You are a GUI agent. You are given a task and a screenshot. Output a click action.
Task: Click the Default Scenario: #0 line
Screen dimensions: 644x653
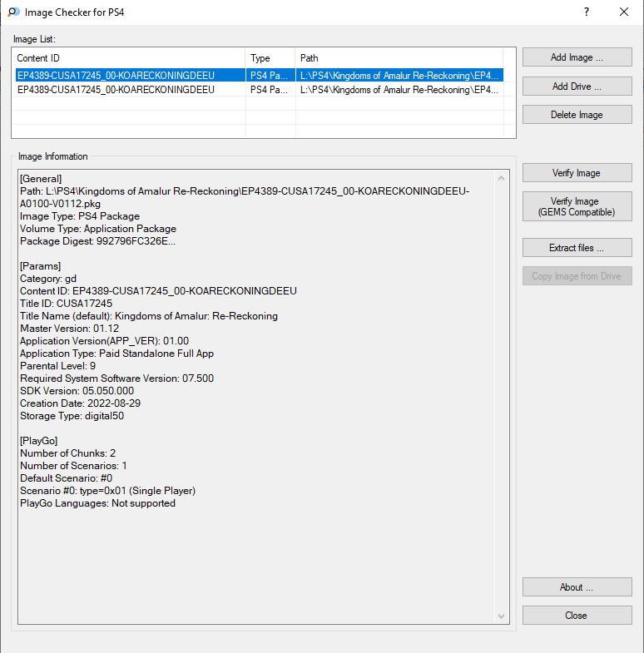(x=67, y=478)
